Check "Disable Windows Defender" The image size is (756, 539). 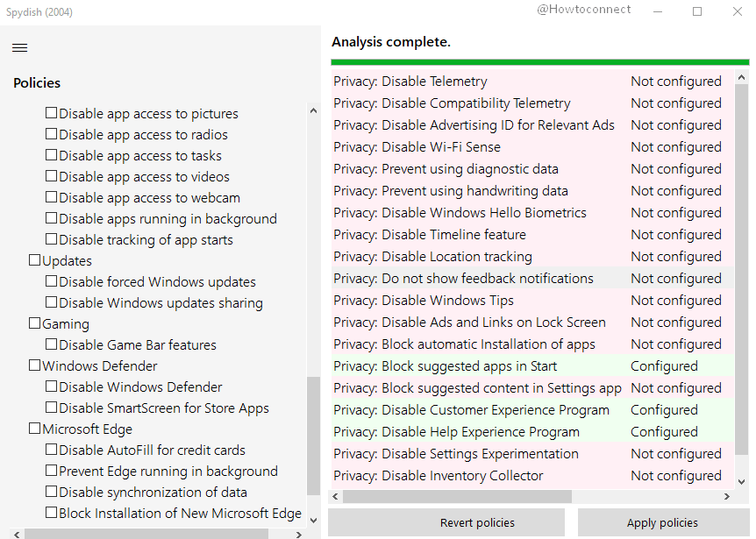[51, 387]
